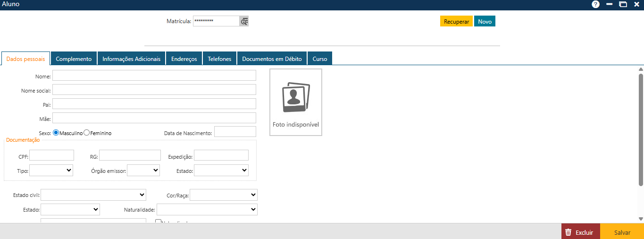Click the Foto indisponível photo placeholder
Viewport: 644px width, 239px height.
pyautogui.click(x=296, y=102)
